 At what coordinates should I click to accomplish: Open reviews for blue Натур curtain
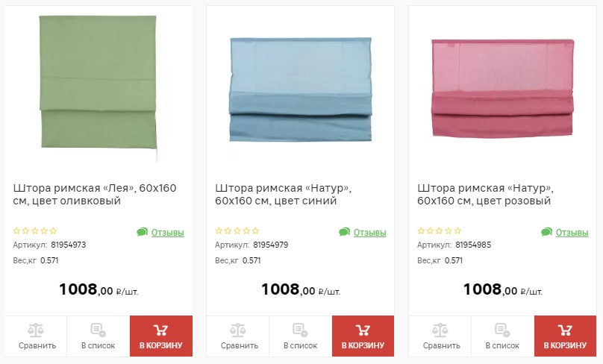[362, 232]
